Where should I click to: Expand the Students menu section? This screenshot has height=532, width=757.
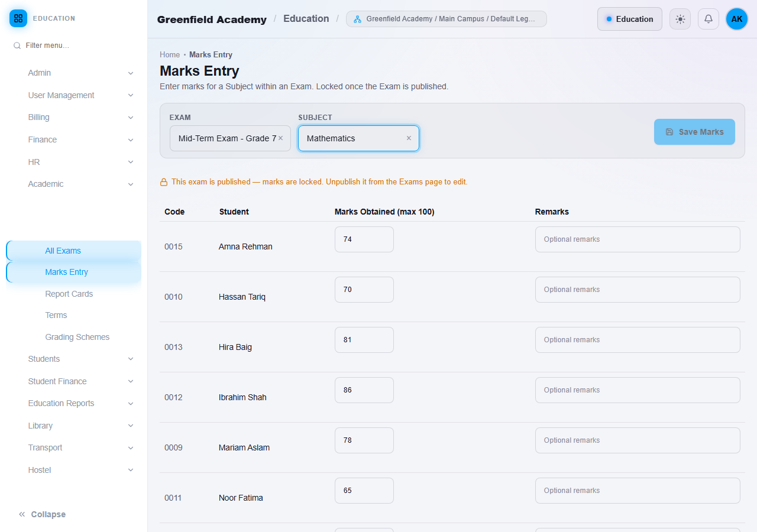pyautogui.click(x=80, y=359)
